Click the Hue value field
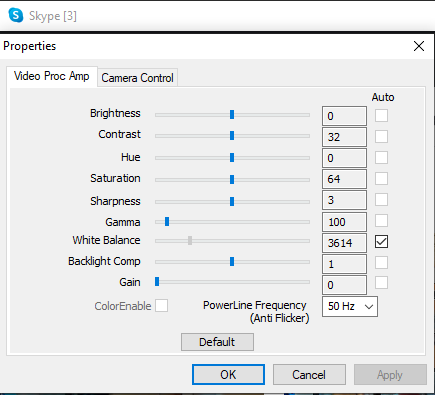This screenshot has width=435, height=395. (344, 158)
